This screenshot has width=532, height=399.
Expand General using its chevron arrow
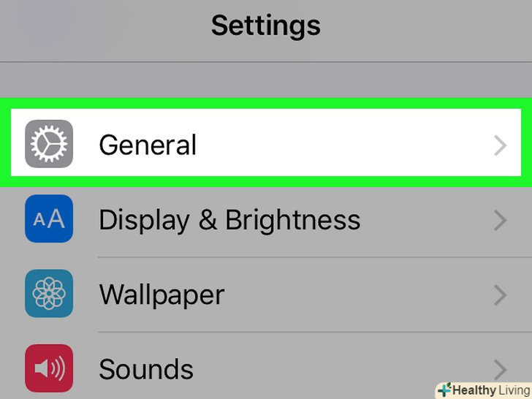click(500, 145)
